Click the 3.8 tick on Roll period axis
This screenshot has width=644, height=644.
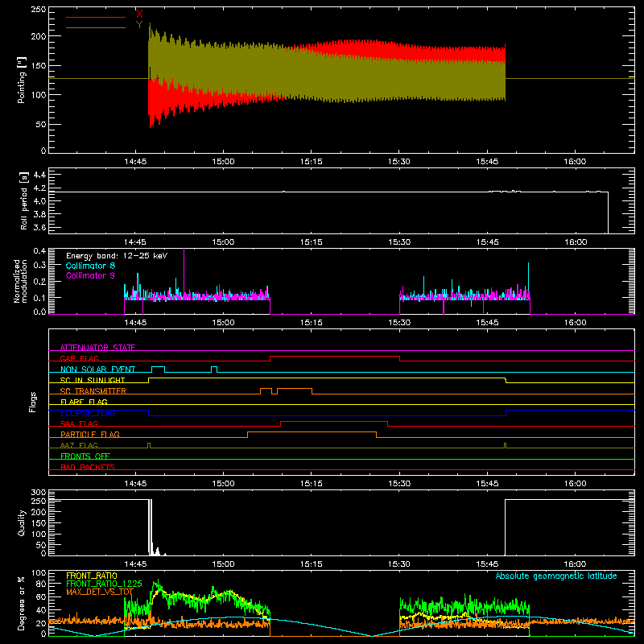[x=39, y=214]
